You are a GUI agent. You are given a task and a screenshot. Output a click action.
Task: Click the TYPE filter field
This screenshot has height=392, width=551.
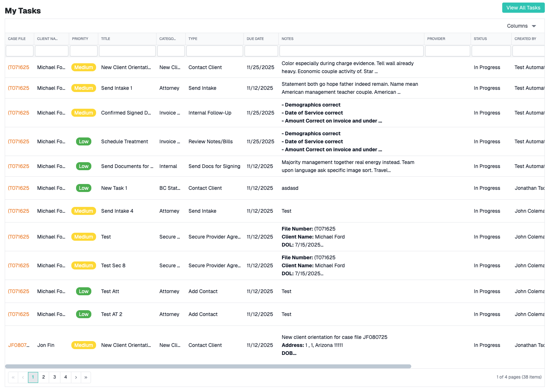(x=214, y=51)
